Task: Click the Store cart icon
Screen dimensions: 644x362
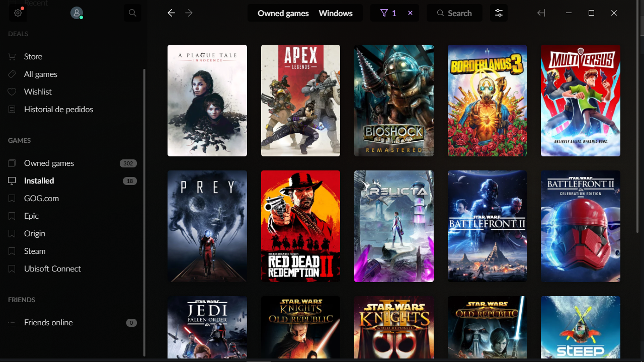Action: (x=12, y=56)
